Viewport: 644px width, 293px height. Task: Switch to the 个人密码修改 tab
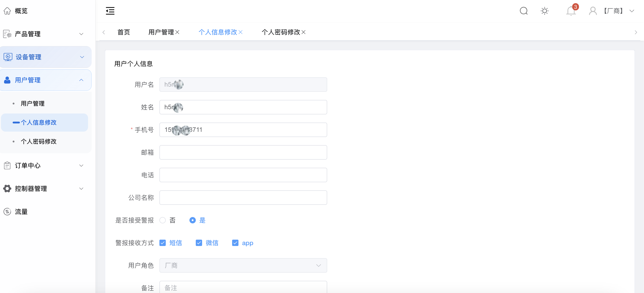tap(280, 32)
